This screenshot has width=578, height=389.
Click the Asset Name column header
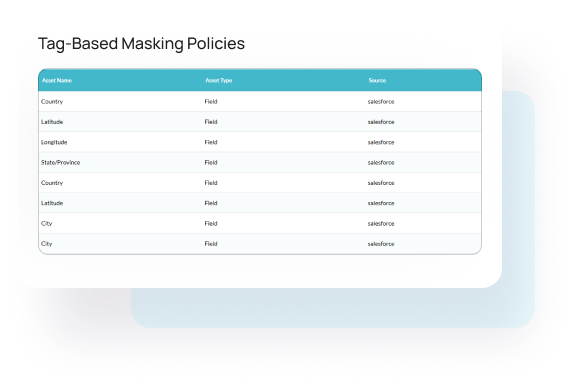tap(57, 80)
